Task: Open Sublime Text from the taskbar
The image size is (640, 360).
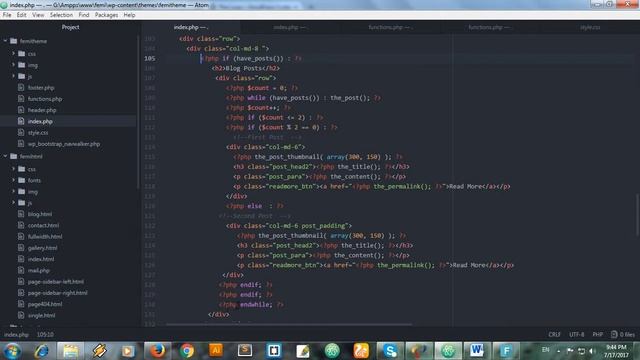Action: 244,351
